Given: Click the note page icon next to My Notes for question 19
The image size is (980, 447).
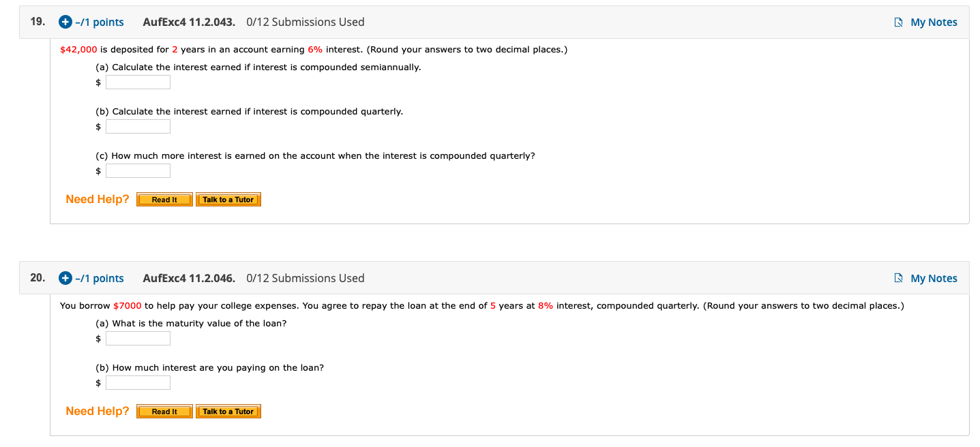Looking at the screenshot, I should point(898,21).
